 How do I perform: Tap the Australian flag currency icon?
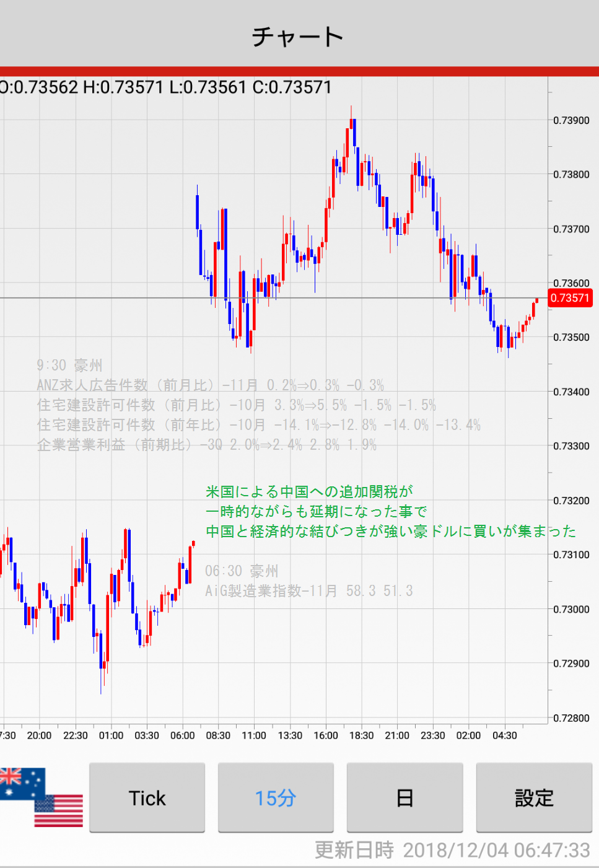[x=21, y=783]
